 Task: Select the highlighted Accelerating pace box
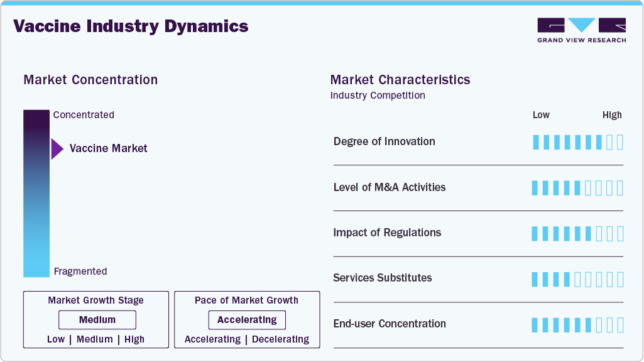pyautogui.click(x=247, y=320)
